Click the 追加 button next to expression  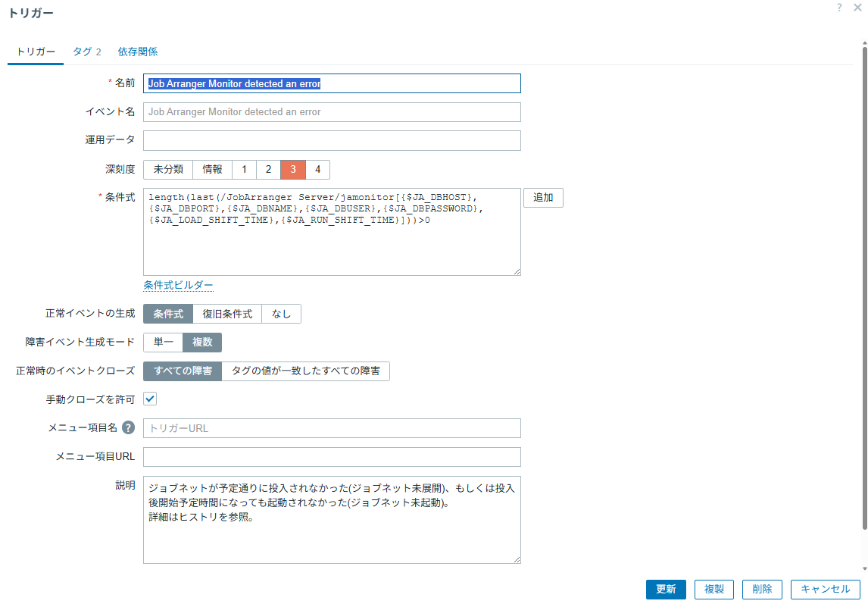543,198
